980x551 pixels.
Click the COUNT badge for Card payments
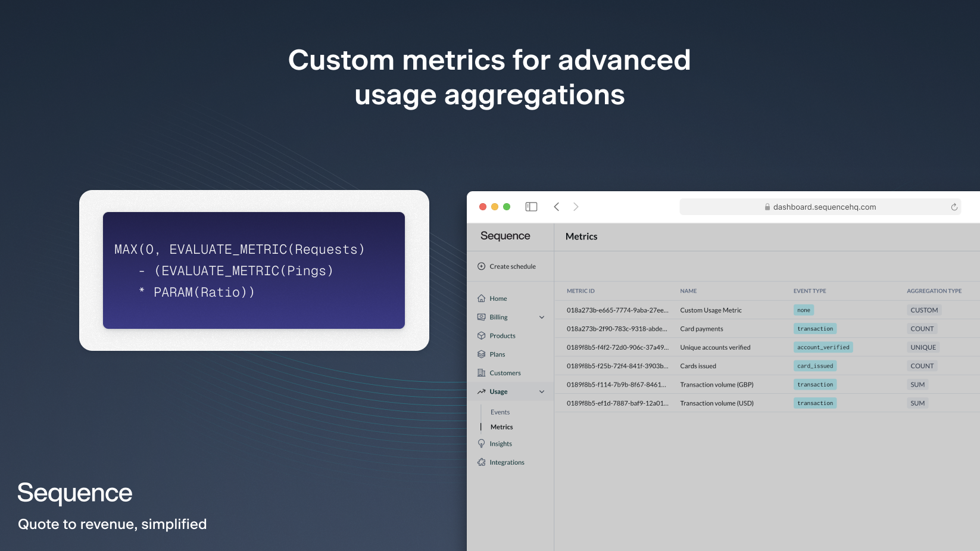922,328
